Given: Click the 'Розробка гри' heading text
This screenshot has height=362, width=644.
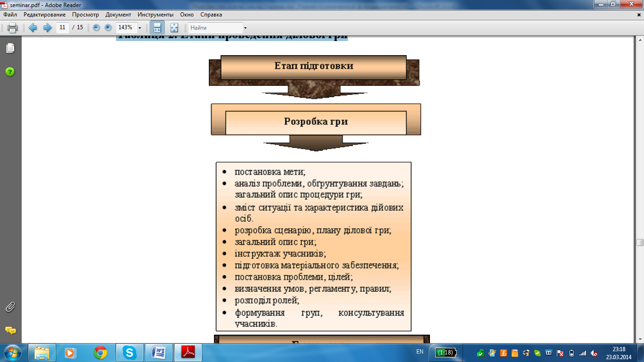Looking at the screenshot, I should pos(316,122).
